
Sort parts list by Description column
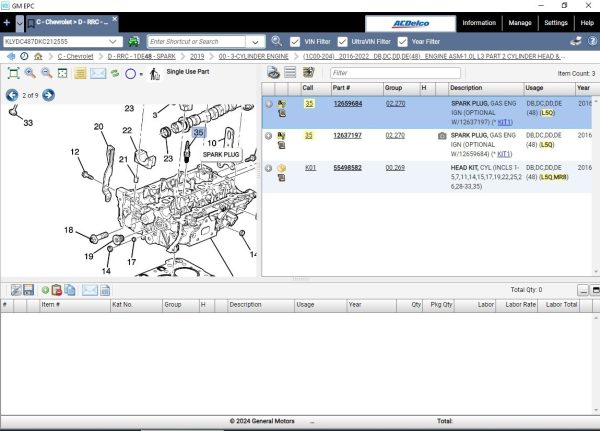point(485,88)
